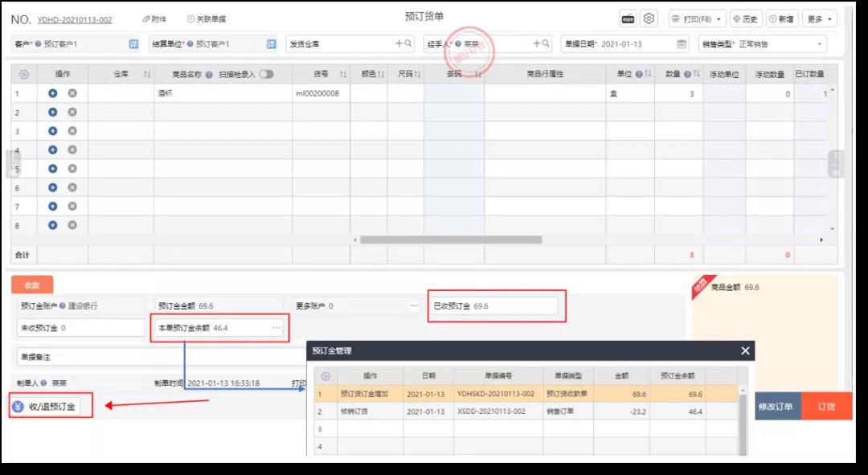Click the keyboard shortcut icon near settings
The image size is (868, 475).
[x=628, y=18]
